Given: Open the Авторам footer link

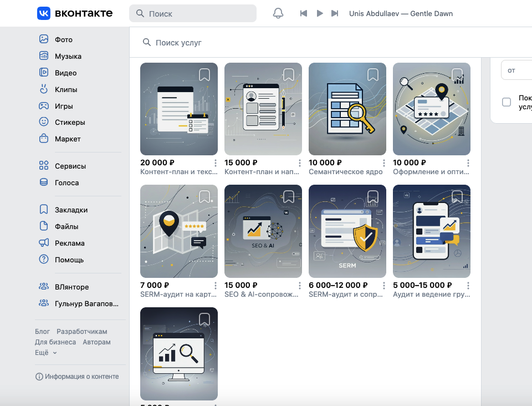Looking at the screenshot, I should 96,342.
